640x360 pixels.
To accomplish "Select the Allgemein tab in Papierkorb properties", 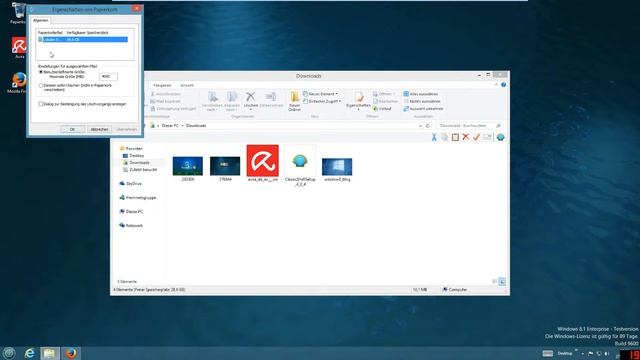I will coord(40,20).
